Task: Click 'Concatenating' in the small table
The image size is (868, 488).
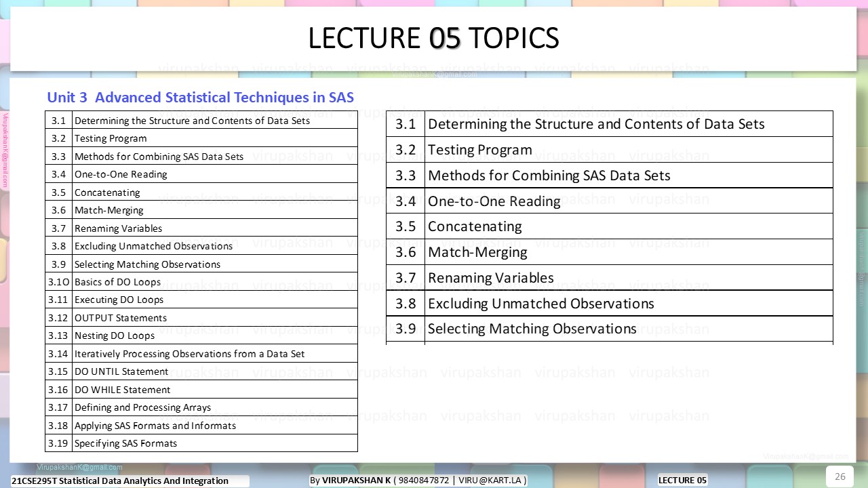Action: [107, 192]
